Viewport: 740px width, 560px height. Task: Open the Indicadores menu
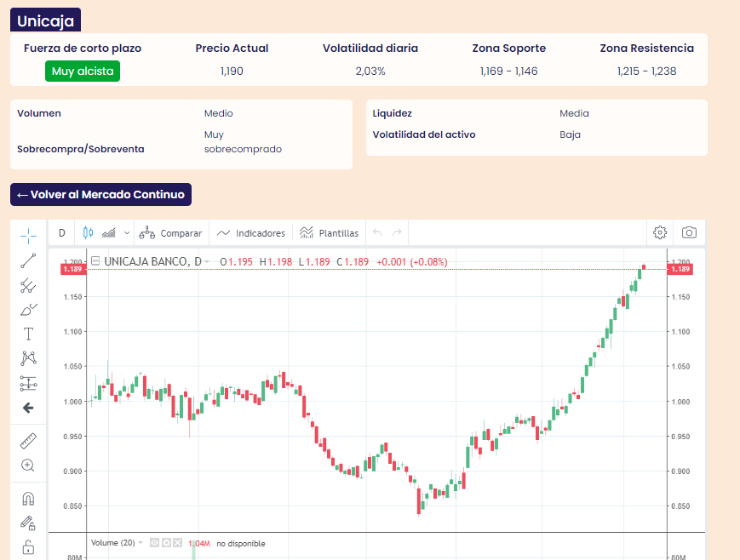250,232
